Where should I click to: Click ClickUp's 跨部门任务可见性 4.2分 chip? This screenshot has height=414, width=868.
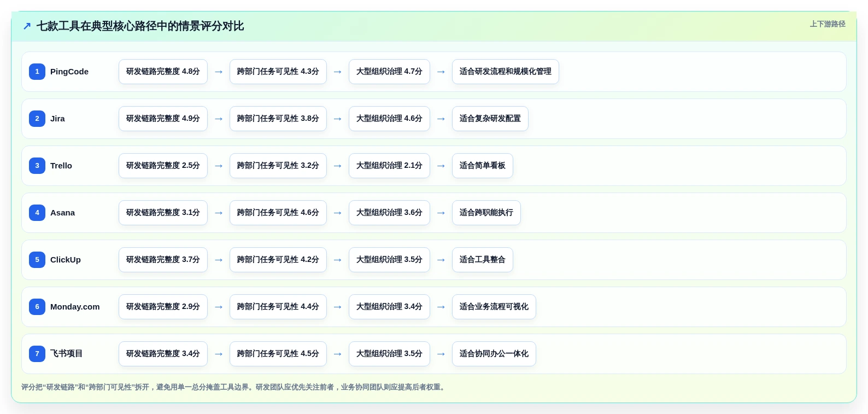tap(278, 260)
